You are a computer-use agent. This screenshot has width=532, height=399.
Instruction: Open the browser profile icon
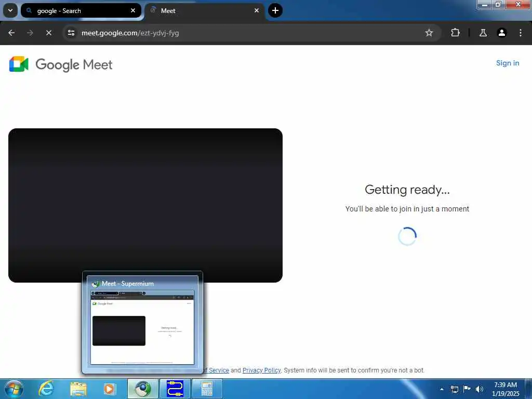point(501,33)
